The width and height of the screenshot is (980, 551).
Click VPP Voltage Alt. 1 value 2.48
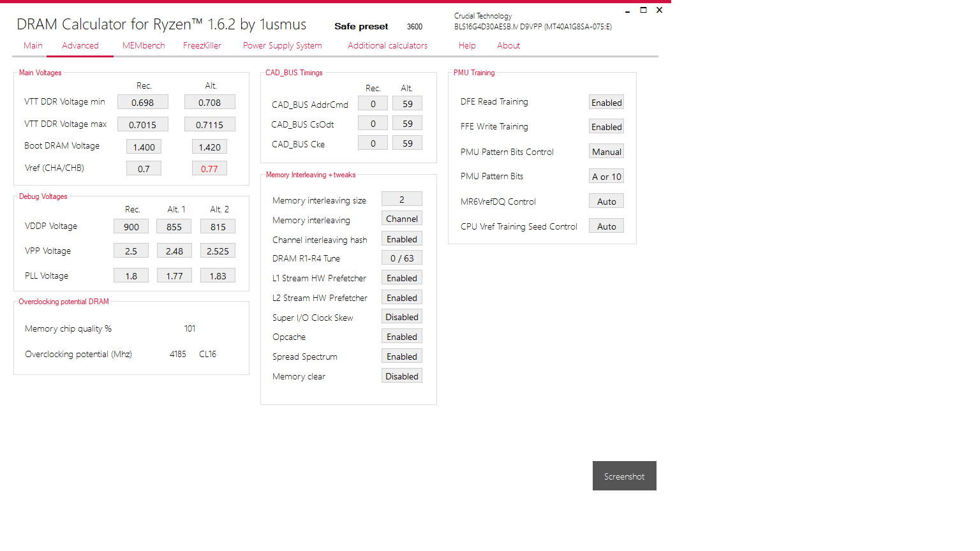point(174,251)
